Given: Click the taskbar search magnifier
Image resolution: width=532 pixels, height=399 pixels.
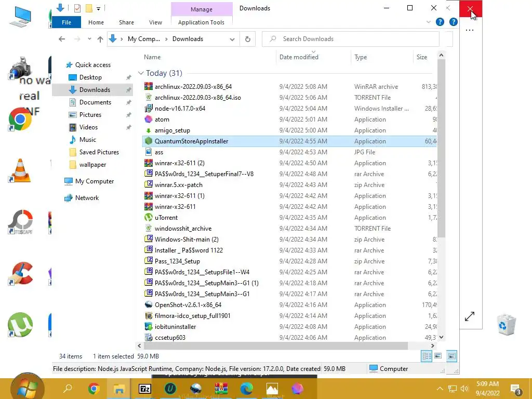Looking at the screenshot, I should click(68, 388).
